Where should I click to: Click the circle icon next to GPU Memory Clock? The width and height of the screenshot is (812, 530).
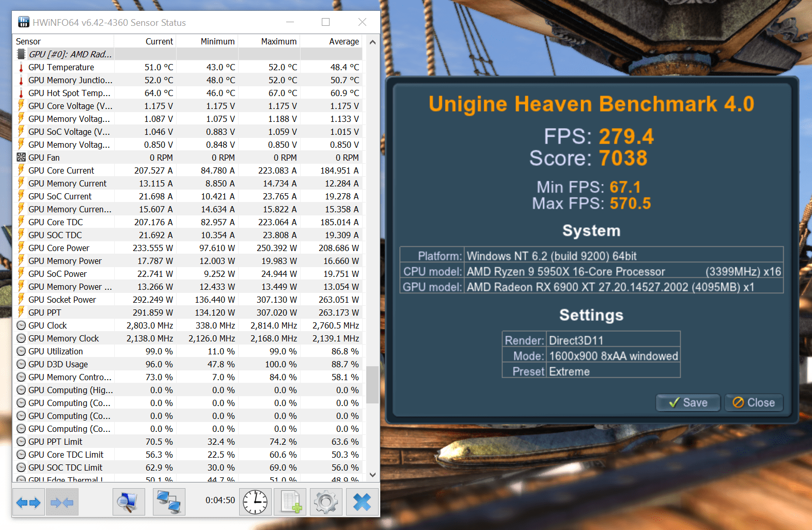[21, 338]
